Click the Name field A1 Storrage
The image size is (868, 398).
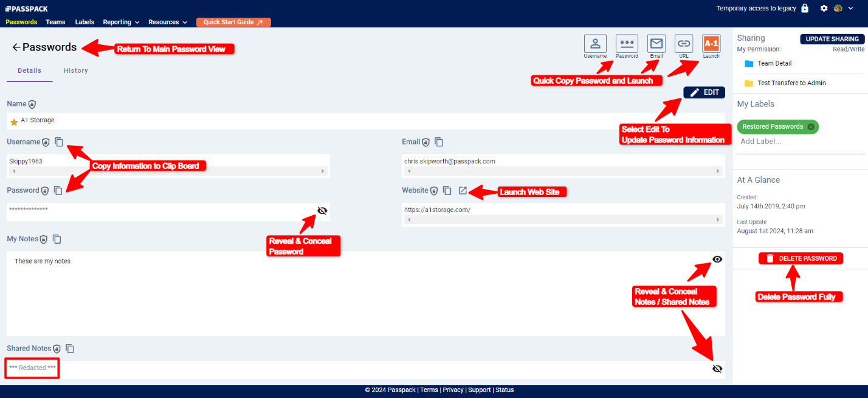point(366,121)
